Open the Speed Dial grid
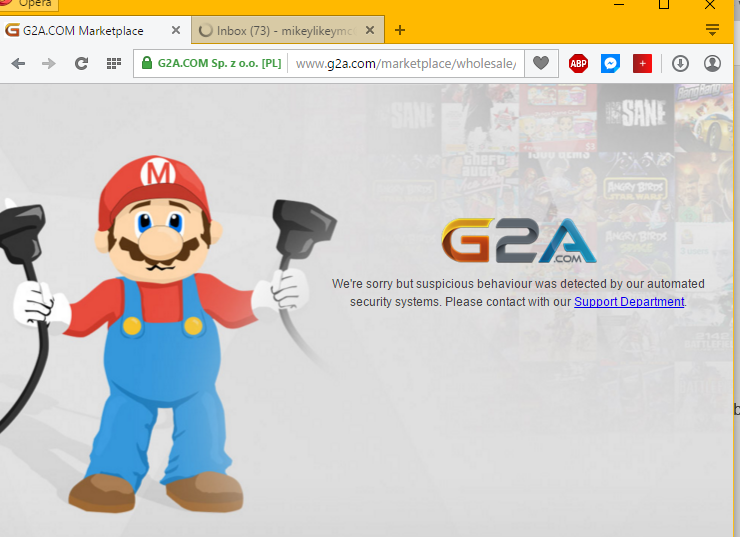 114,63
